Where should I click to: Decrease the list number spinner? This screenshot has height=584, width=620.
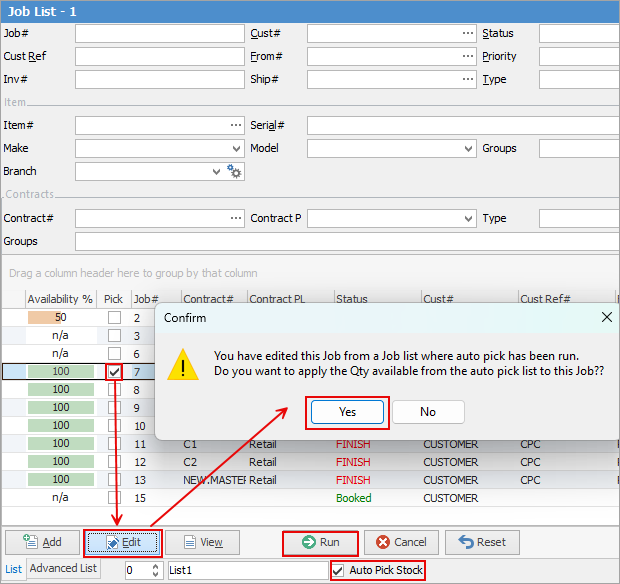pos(155,574)
